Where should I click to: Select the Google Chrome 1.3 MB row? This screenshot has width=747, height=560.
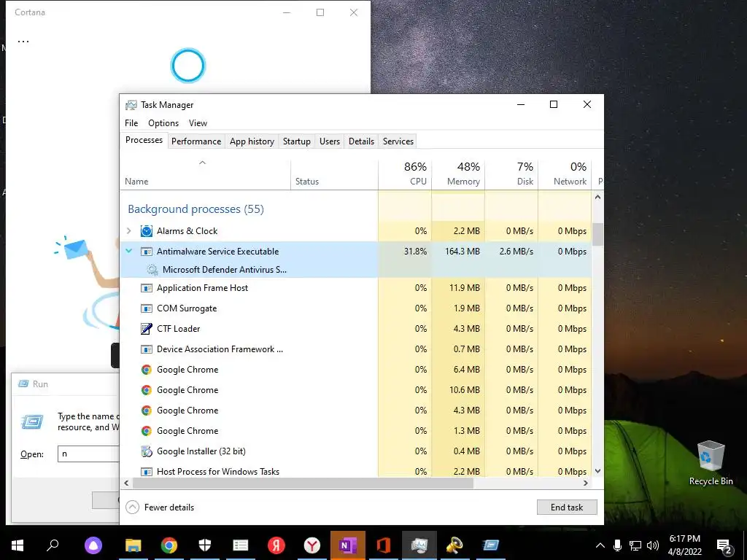point(356,431)
